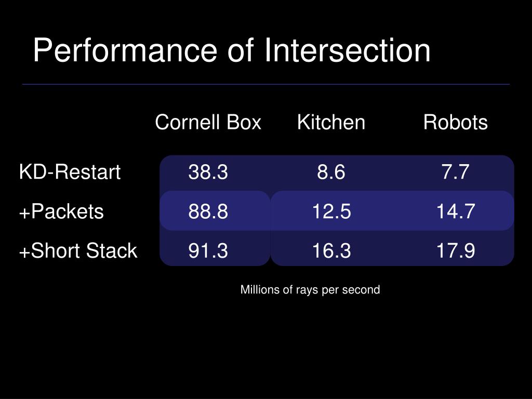The height and width of the screenshot is (399, 532).
Task: Click the Performance of Intersection title
Action: tap(232, 50)
